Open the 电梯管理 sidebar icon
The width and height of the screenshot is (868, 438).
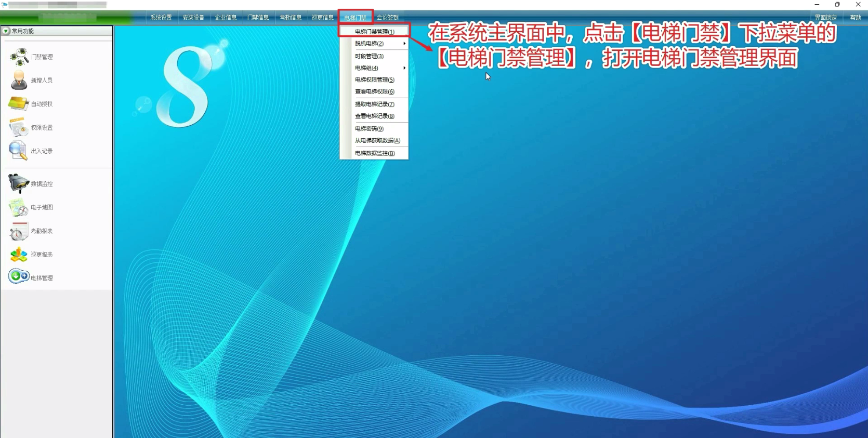tap(19, 276)
